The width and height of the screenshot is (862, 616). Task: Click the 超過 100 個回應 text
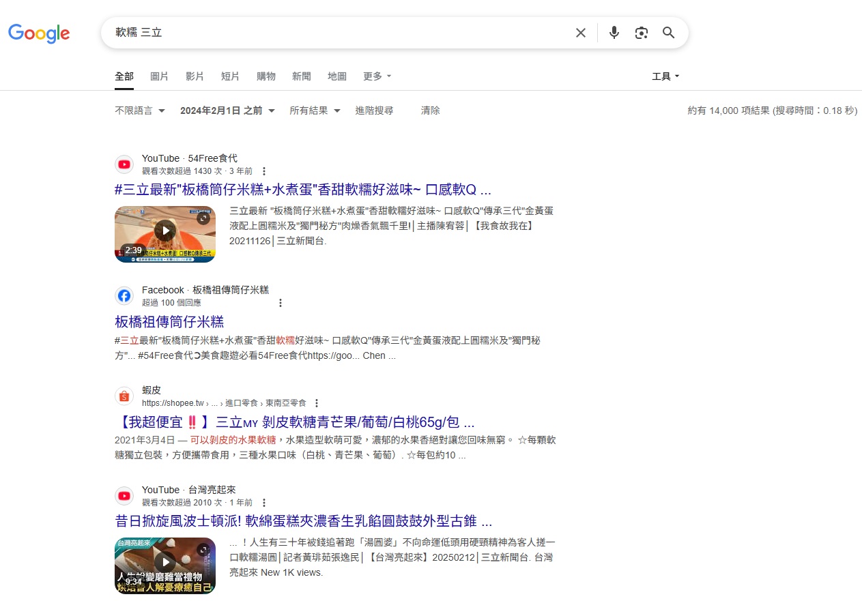(x=171, y=303)
